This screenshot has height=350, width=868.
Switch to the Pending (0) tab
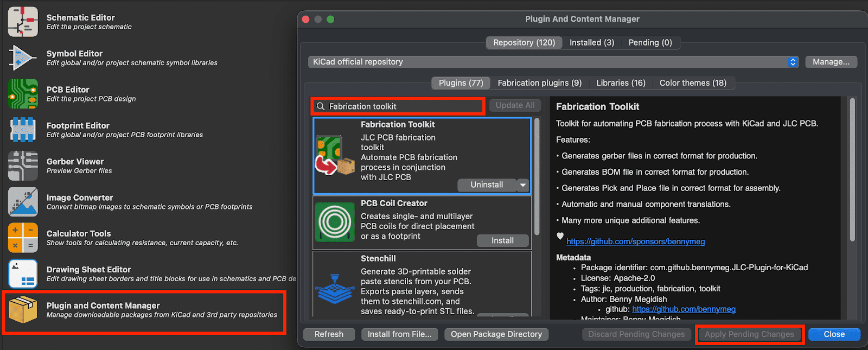click(x=650, y=42)
